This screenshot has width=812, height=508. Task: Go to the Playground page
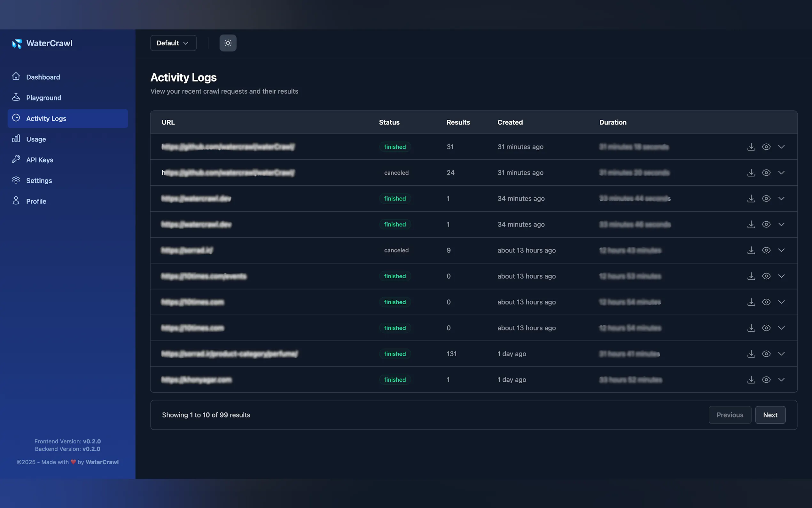(x=44, y=98)
